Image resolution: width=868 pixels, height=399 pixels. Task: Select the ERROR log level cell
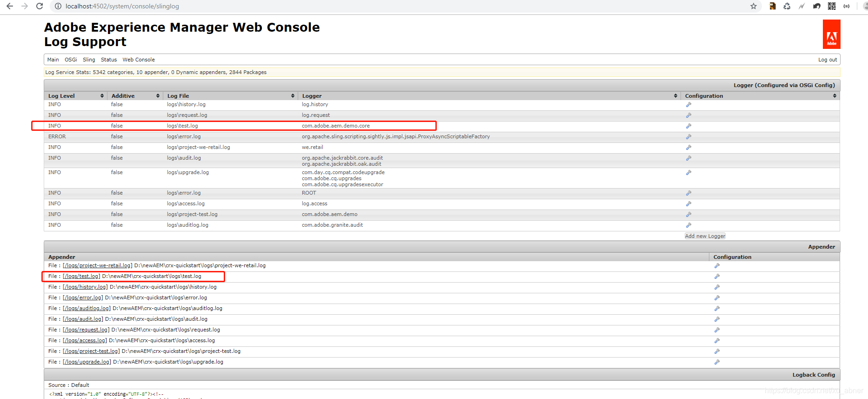coord(57,137)
